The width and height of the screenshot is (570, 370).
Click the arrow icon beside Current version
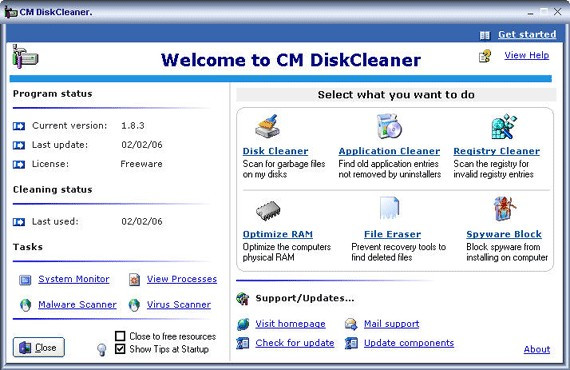(19, 126)
